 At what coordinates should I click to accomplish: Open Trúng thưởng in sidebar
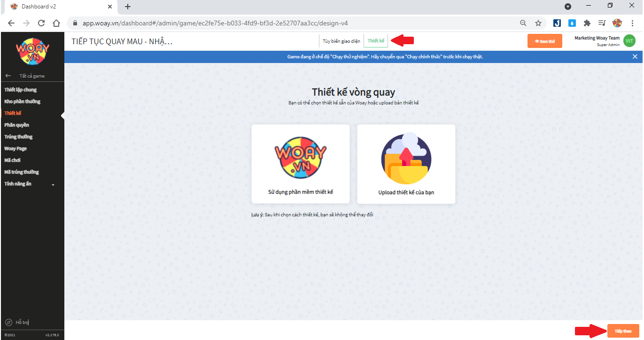(19, 137)
